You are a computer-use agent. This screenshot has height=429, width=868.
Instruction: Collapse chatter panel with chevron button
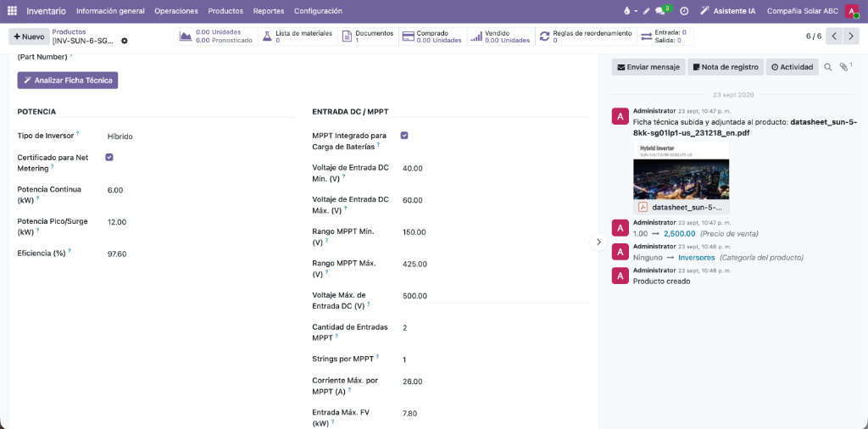pyautogui.click(x=598, y=242)
